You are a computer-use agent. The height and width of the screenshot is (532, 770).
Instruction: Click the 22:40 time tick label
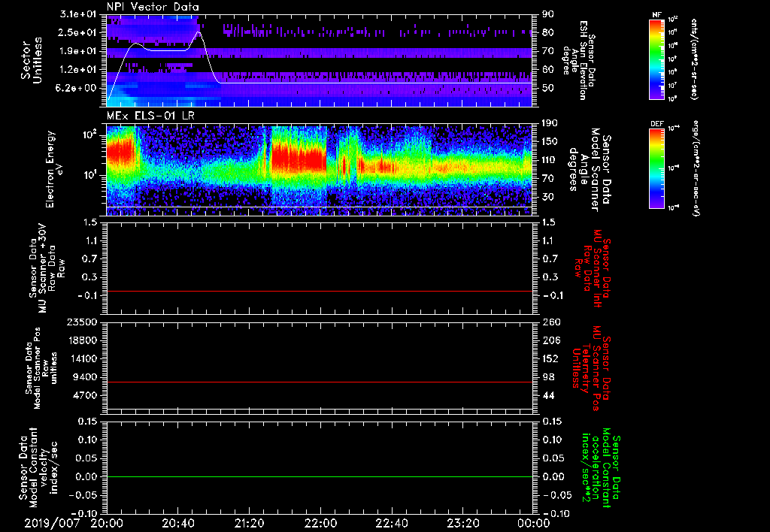tap(391, 523)
